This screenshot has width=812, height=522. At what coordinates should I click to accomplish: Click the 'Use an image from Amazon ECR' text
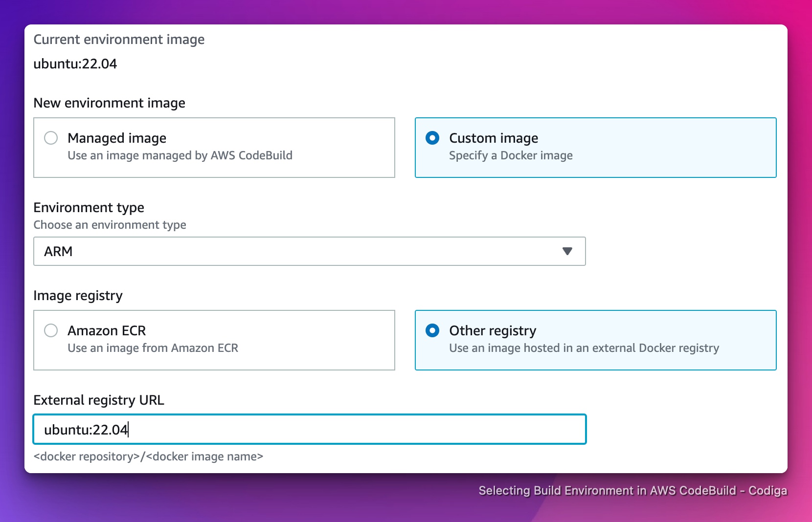(x=153, y=348)
